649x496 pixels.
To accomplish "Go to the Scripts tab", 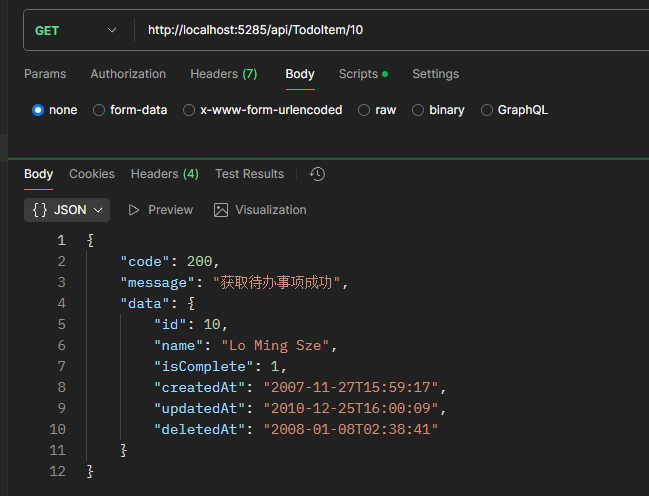I will 362,74.
